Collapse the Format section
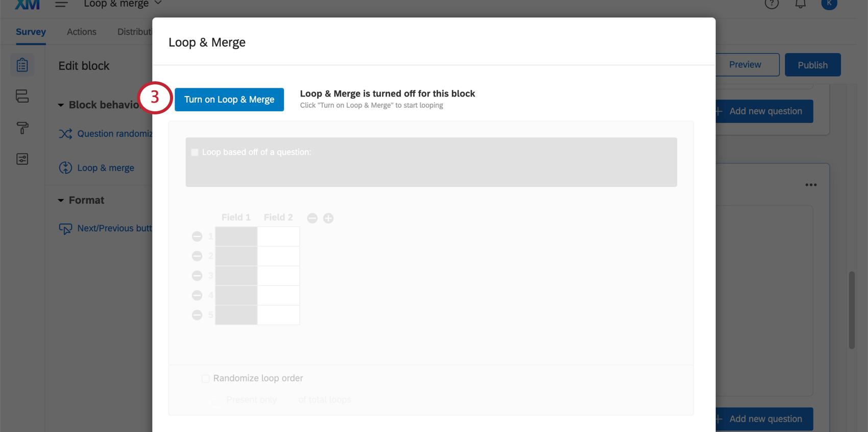Image resolution: width=868 pixels, height=432 pixels. [61, 201]
